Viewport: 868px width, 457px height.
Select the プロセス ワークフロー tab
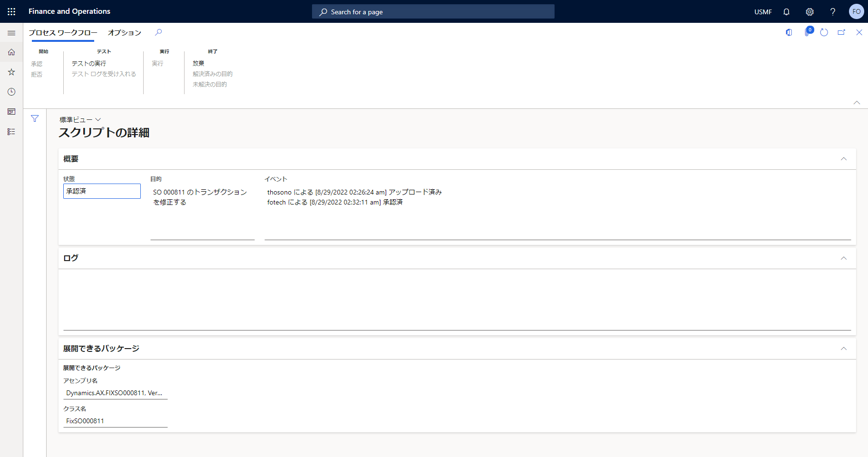pos(63,32)
